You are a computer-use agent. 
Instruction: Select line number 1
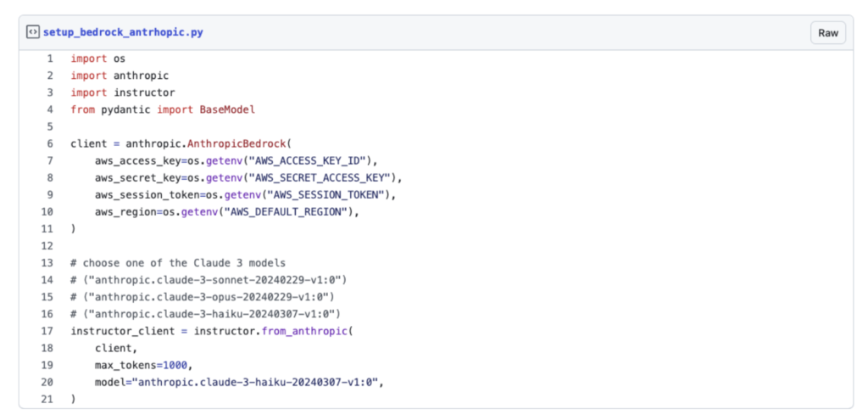point(49,59)
